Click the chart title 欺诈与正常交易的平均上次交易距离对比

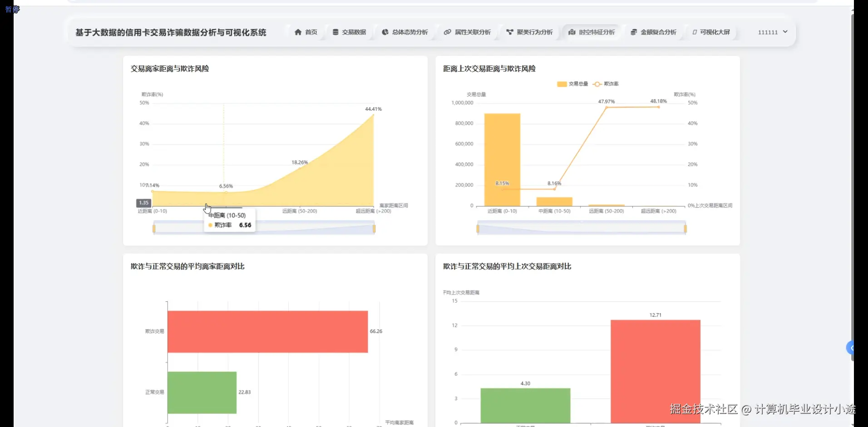[507, 266]
